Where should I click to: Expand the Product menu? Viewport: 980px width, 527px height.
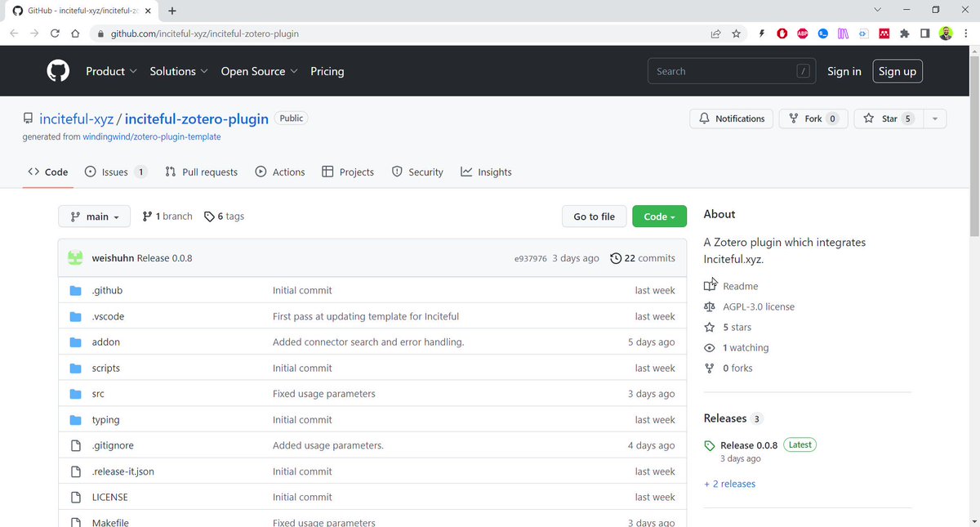(x=111, y=71)
